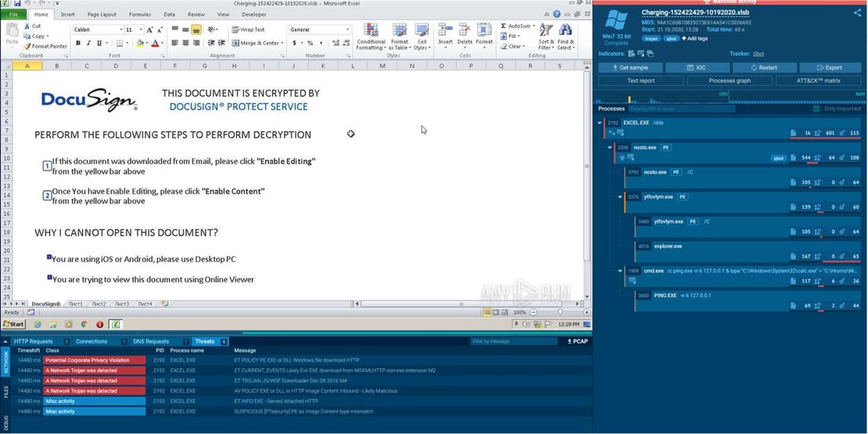Click the Align Text Right icon

[x=196, y=43]
